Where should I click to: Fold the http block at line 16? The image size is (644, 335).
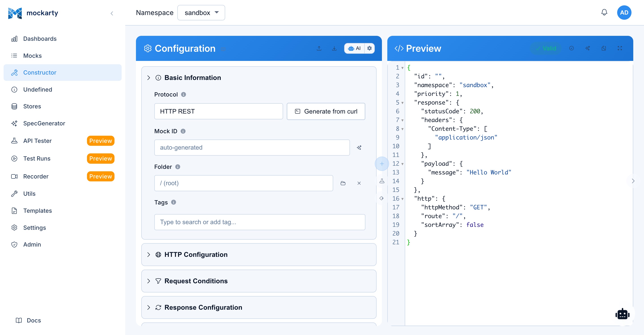pos(402,199)
